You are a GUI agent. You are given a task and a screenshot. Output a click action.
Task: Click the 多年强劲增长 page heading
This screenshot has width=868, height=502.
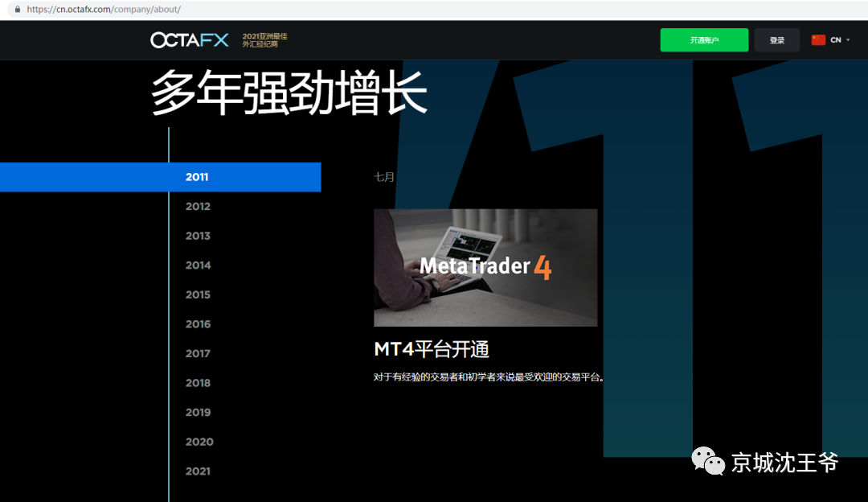(289, 93)
